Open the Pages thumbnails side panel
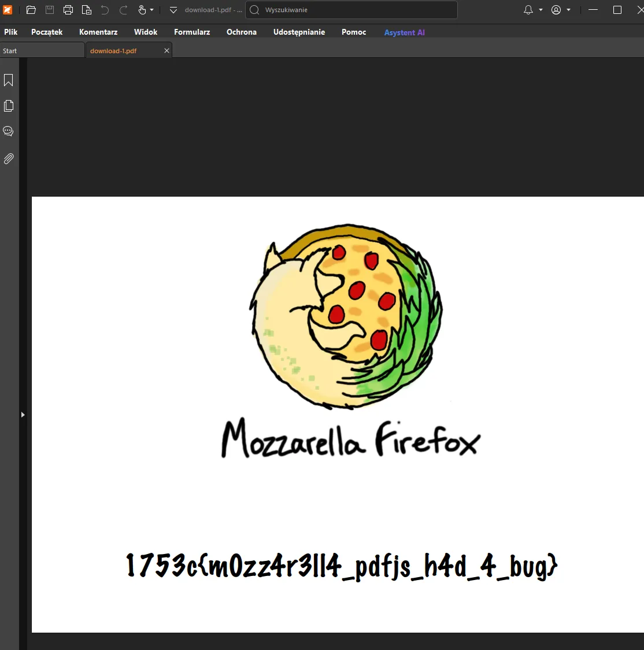 click(8, 106)
